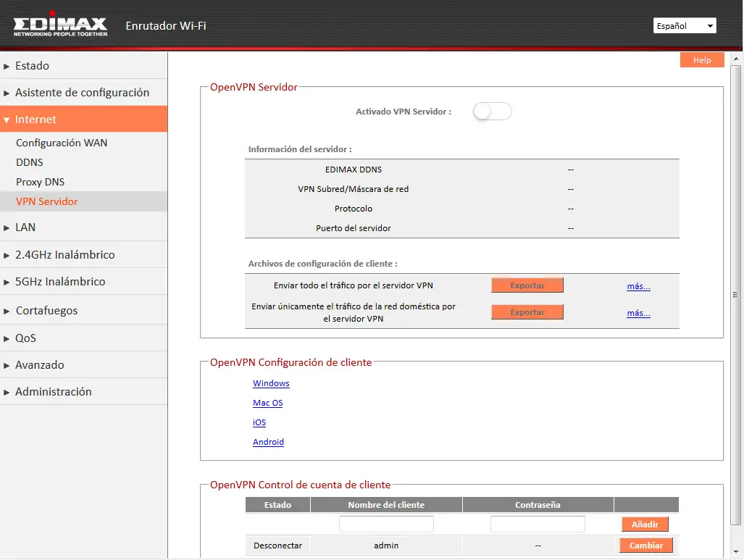Open Configuración WAN page
744x560 pixels.
coord(62,143)
